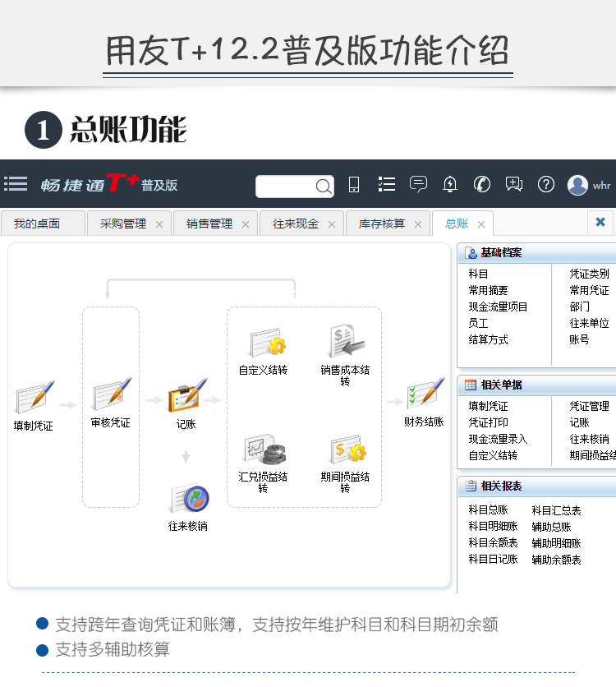Viewport: 616px width, 687px height.
Task: Open the notification bell icon
Action: pyautogui.click(x=450, y=184)
